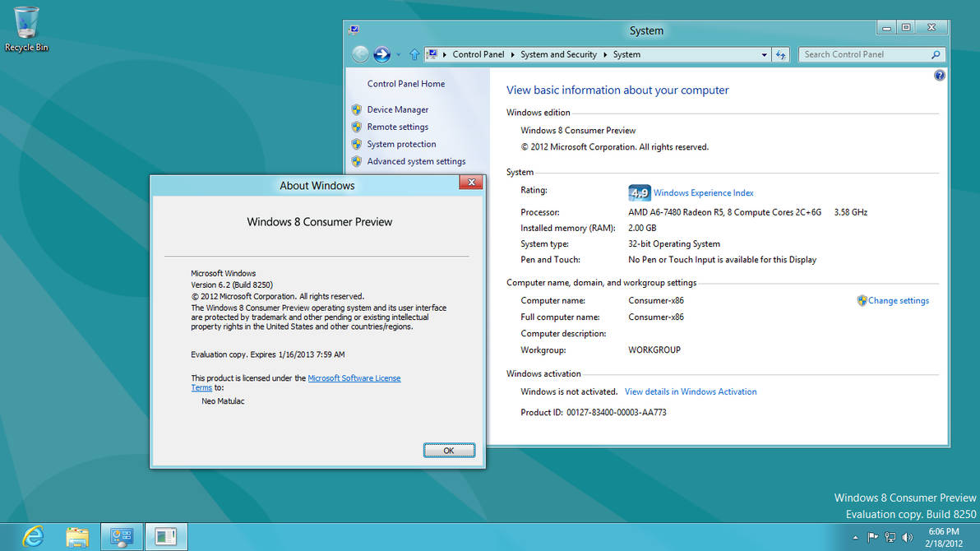This screenshot has width=980, height=551.
Task: Show hidden tray icons arrow
Action: (x=855, y=537)
